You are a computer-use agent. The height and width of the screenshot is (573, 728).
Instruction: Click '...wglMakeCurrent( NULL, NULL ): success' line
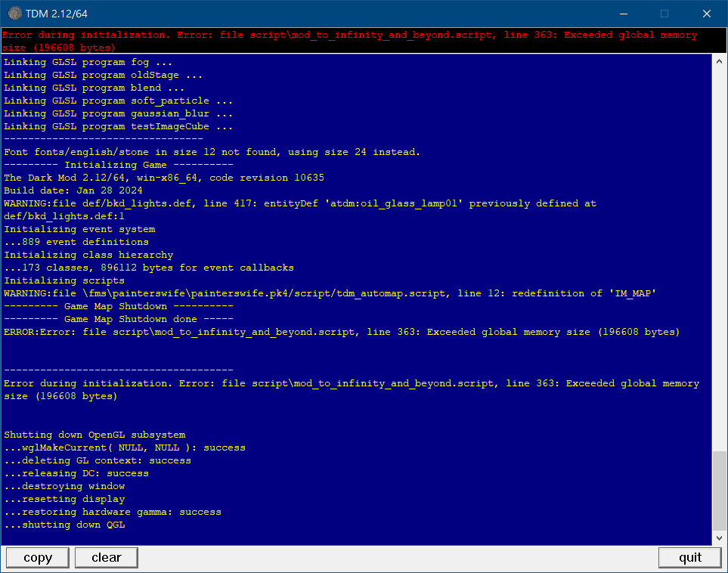click(125, 448)
